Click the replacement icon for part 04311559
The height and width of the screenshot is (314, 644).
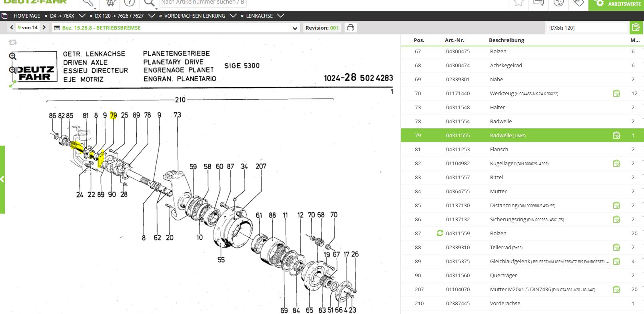[440, 233]
